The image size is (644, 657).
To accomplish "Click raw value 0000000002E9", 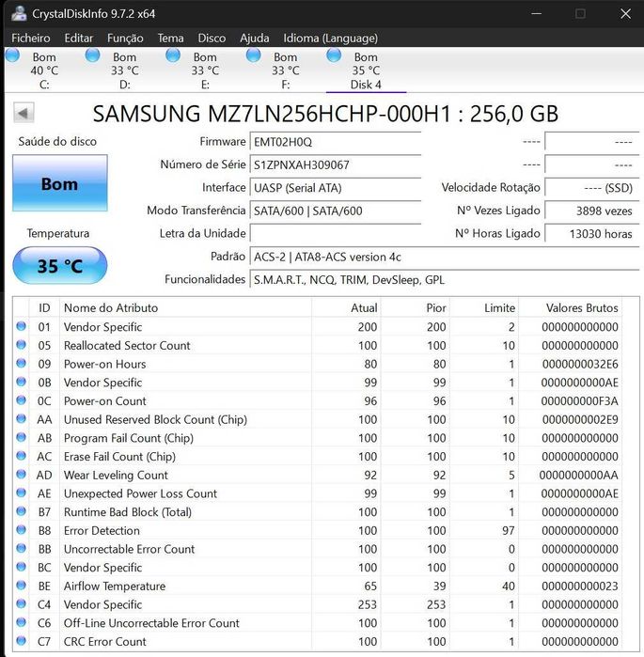I will click(x=580, y=419).
